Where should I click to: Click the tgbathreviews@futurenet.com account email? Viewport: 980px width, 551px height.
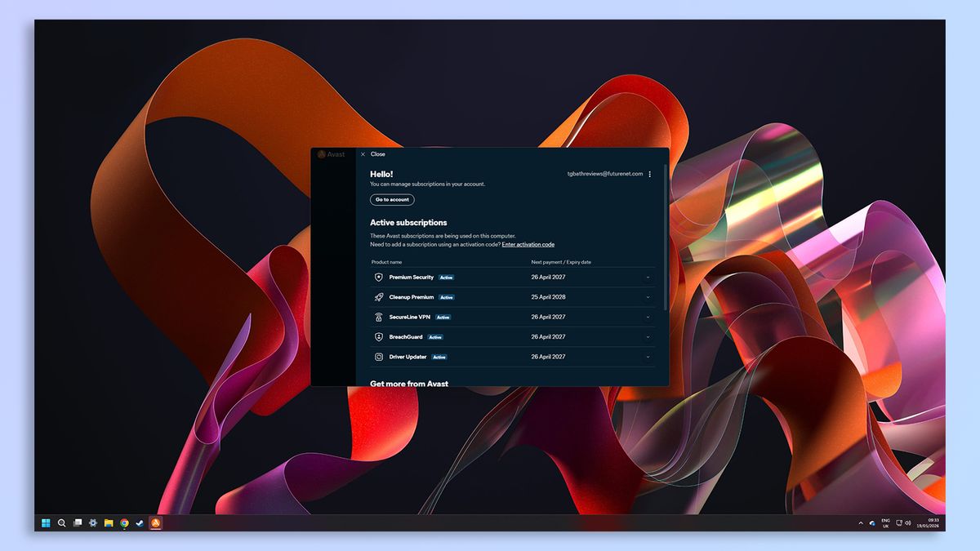click(x=605, y=174)
